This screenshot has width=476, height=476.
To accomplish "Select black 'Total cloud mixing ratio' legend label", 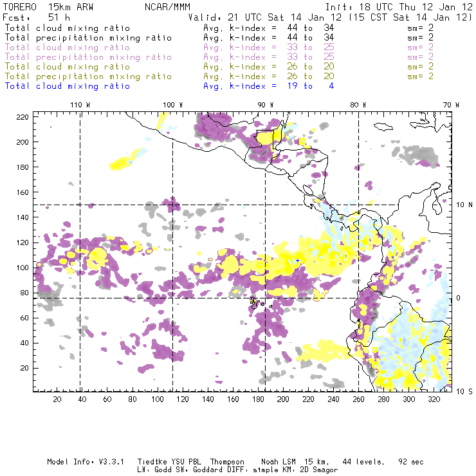I will tap(68, 28).
